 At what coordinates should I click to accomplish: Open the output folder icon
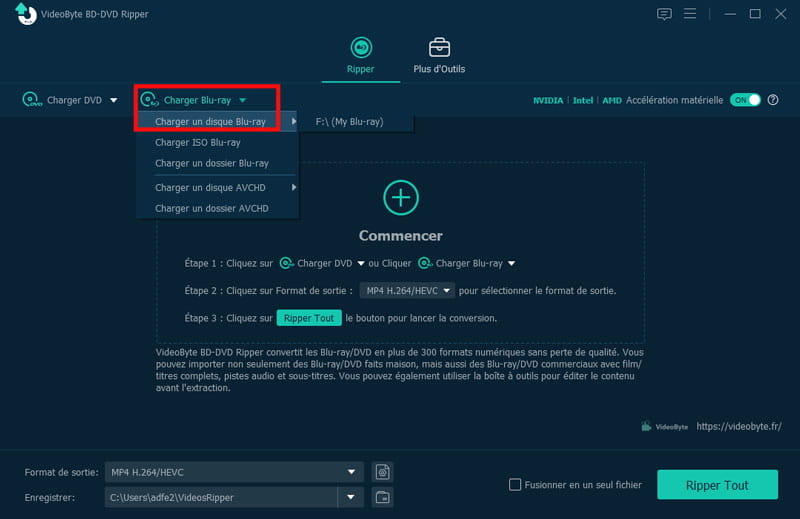tap(383, 497)
